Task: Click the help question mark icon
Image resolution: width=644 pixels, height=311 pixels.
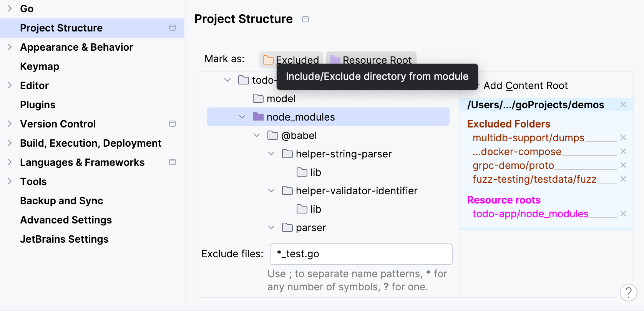Action: pos(628,293)
